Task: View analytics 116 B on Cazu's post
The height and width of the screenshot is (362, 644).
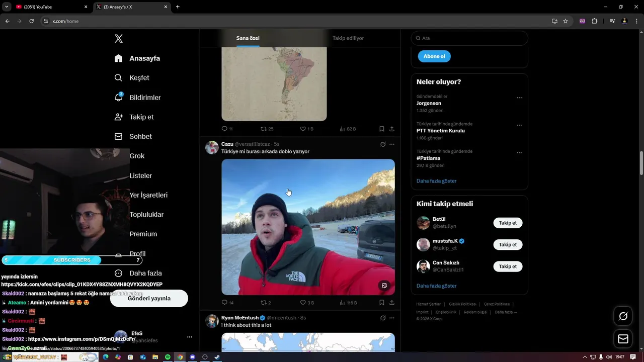Action: [x=348, y=303]
